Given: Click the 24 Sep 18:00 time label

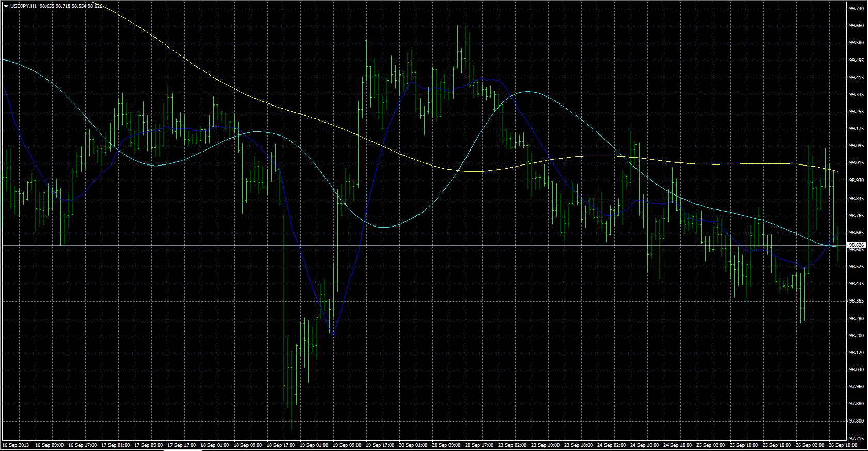Looking at the screenshot, I should pos(677,445).
